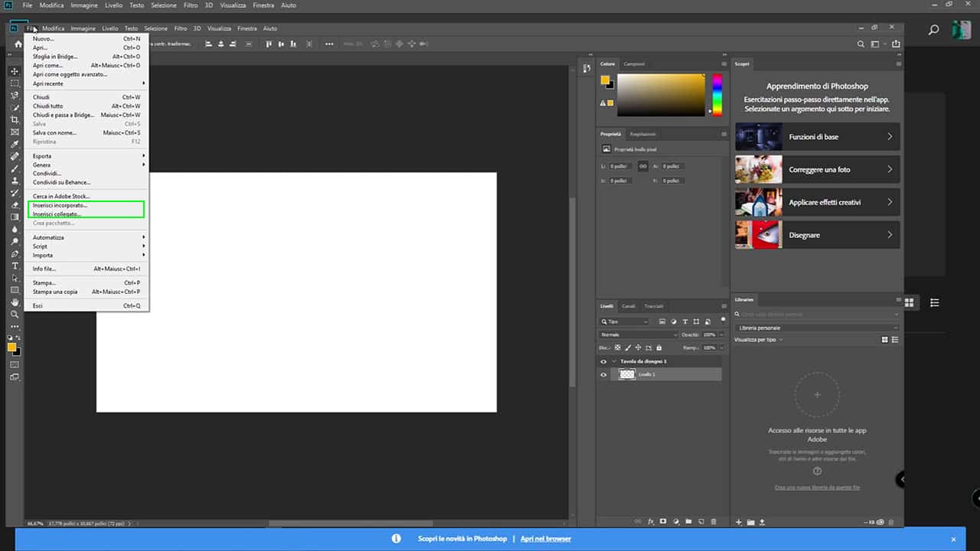Image resolution: width=980 pixels, height=551 pixels.
Task: Create a new layer
Action: pos(701,521)
